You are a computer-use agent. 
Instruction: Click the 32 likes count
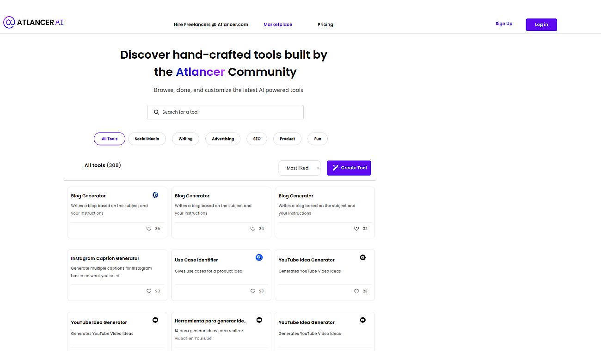point(365,229)
